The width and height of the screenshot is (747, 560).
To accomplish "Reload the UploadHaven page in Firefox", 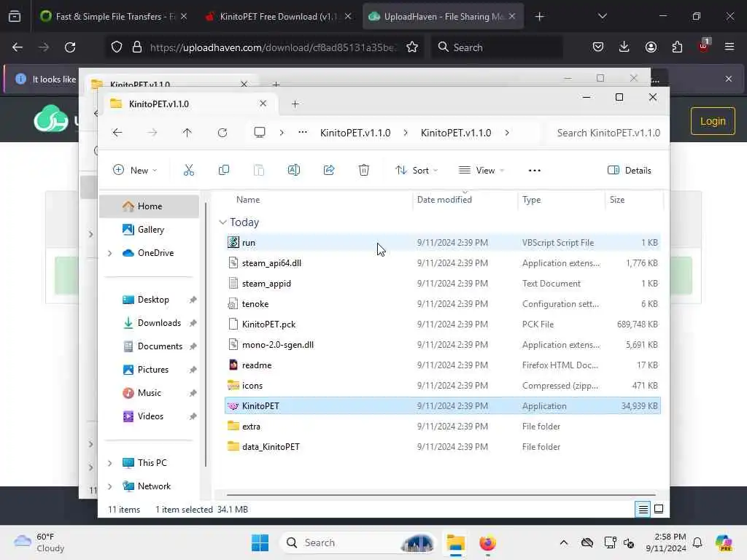I will pos(70,47).
